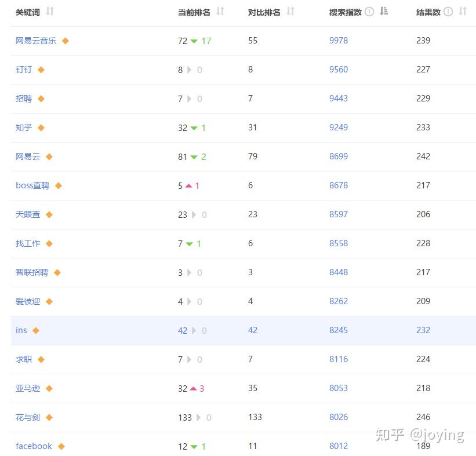Click search index 9249 for 知乎

click(x=339, y=127)
